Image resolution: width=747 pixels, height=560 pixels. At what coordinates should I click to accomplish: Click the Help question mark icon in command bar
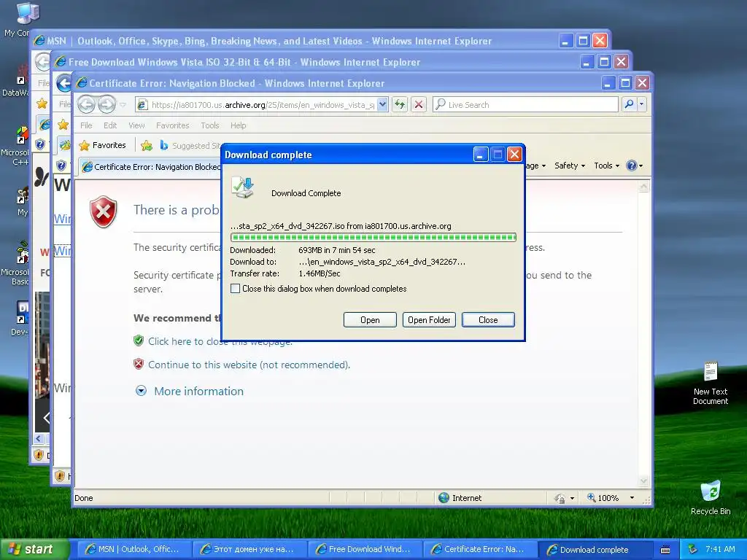click(x=632, y=166)
